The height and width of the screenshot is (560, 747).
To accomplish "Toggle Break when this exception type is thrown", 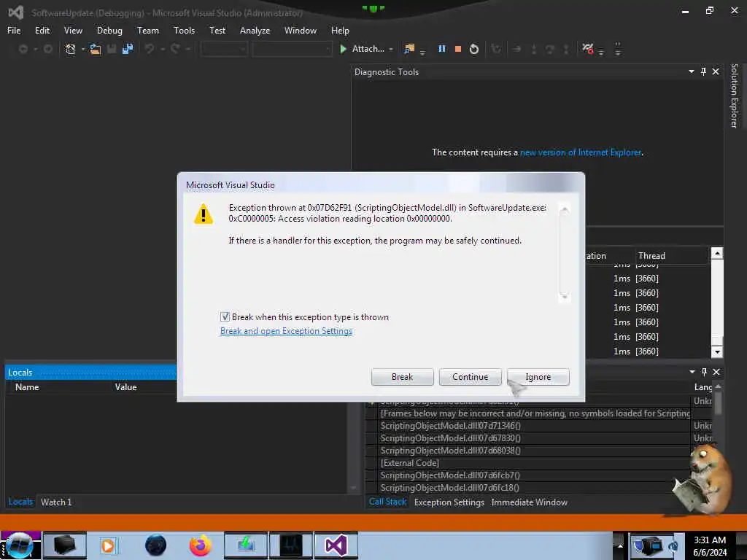I will pyautogui.click(x=225, y=316).
